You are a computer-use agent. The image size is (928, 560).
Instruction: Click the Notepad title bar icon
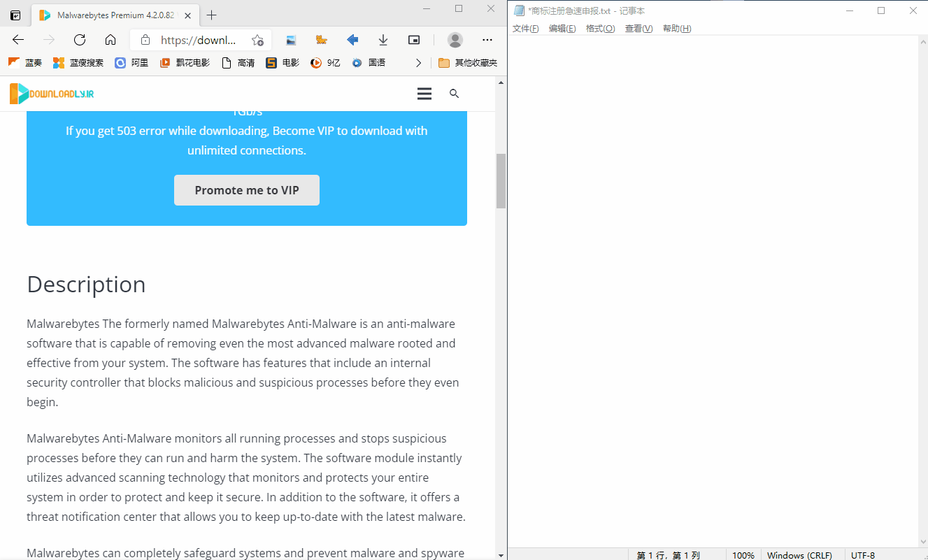tap(519, 10)
